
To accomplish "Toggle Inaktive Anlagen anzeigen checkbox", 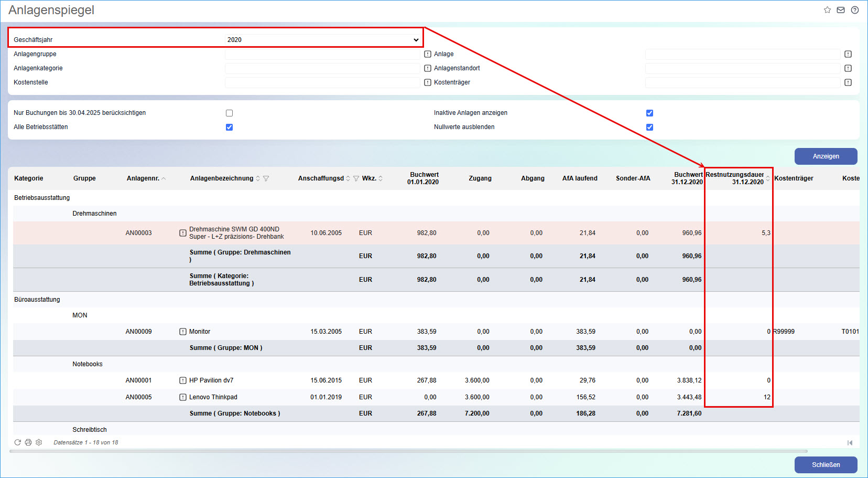I will pyautogui.click(x=649, y=113).
